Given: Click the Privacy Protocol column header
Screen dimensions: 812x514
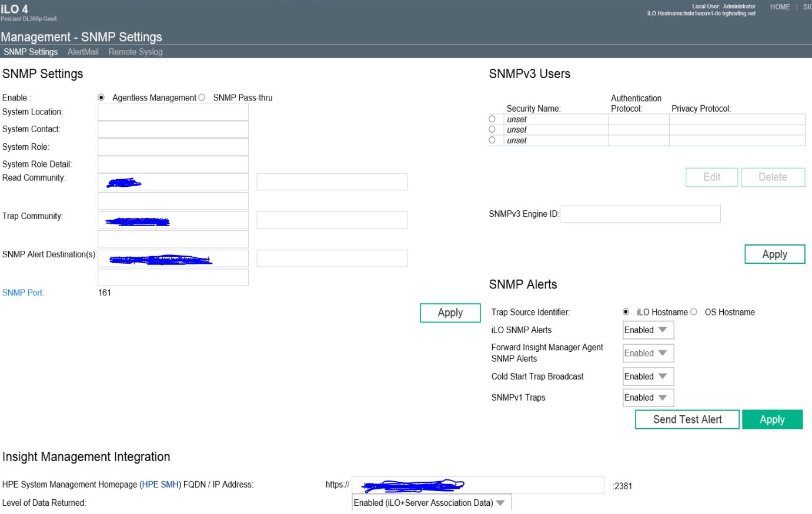Looking at the screenshot, I should pyautogui.click(x=701, y=109).
